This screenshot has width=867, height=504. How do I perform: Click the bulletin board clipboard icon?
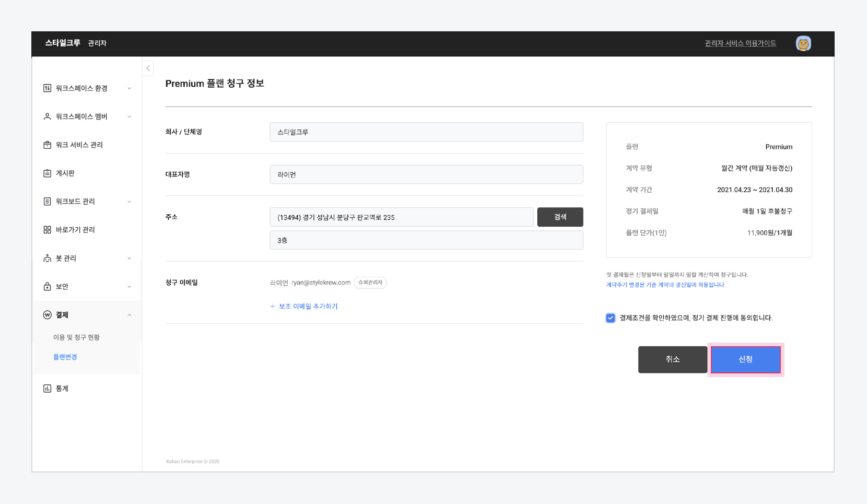pos(47,173)
